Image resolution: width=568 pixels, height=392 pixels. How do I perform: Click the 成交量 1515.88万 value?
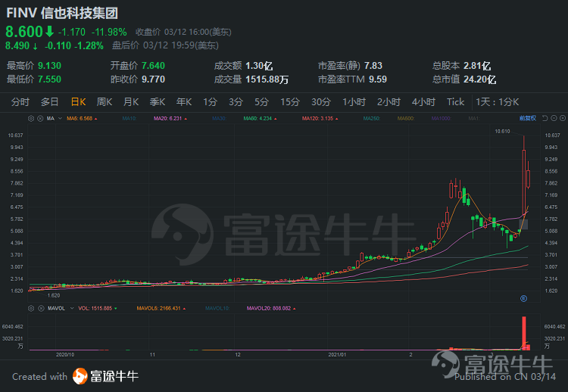(267, 79)
